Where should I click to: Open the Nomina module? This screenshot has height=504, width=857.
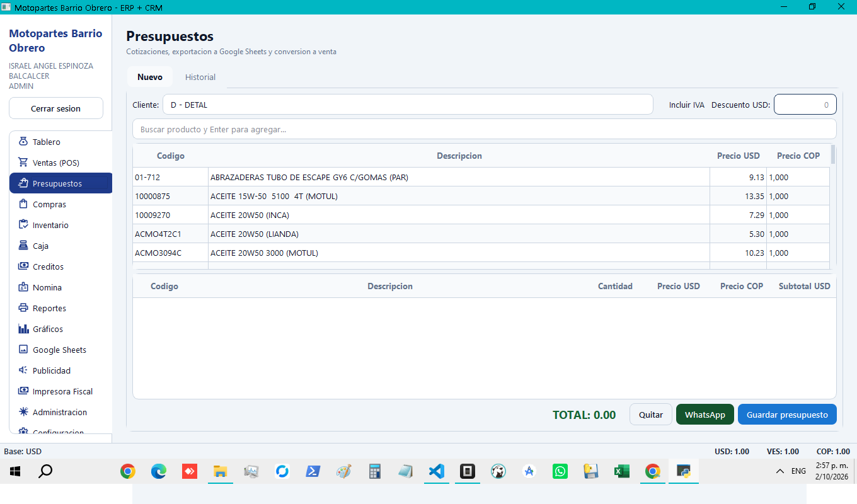60,287
